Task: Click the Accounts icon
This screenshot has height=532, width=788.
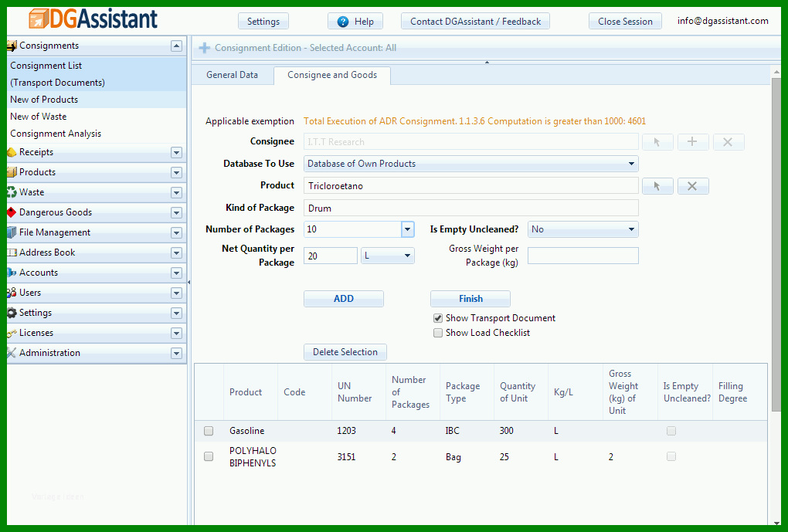Action: click(12, 273)
